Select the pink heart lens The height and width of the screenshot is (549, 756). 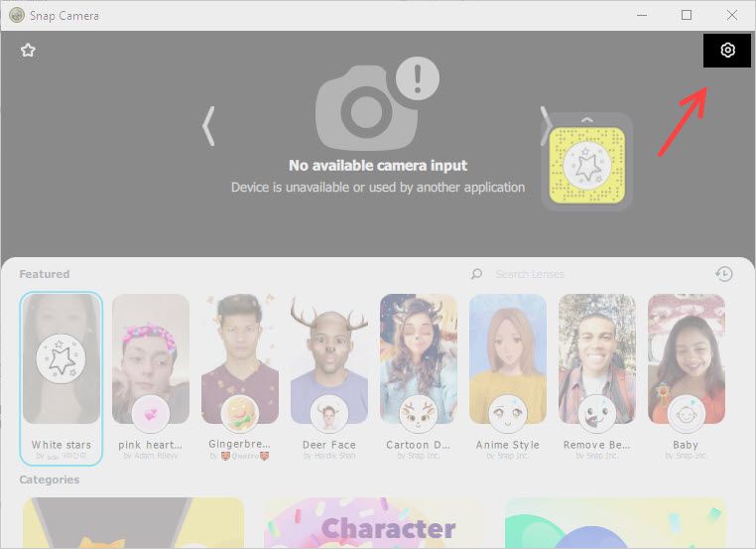click(x=151, y=378)
